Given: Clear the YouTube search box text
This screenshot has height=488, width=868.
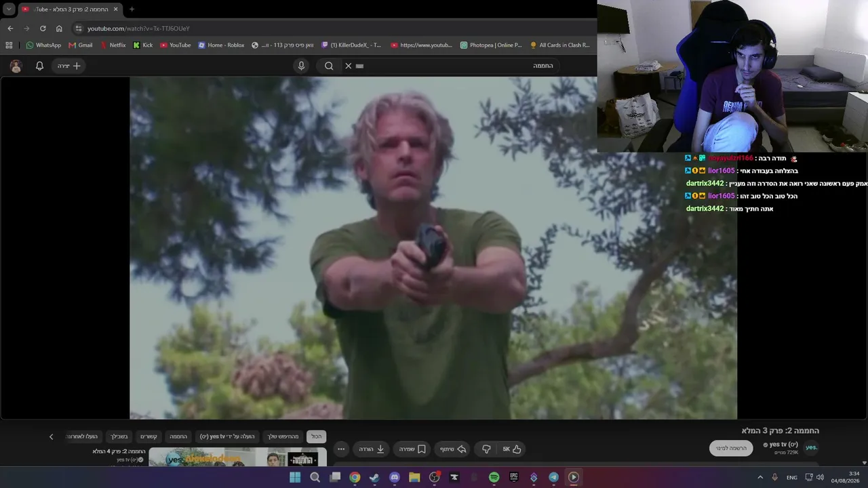Looking at the screenshot, I should pyautogui.click(x=349, y=66).
